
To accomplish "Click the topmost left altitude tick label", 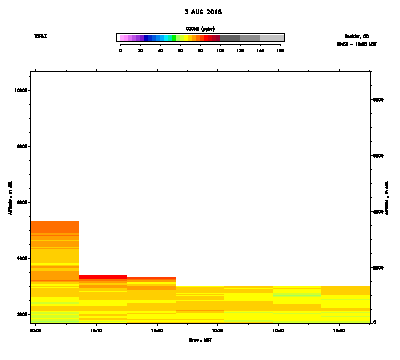I will pyautogui.click(x=22, y=90).
